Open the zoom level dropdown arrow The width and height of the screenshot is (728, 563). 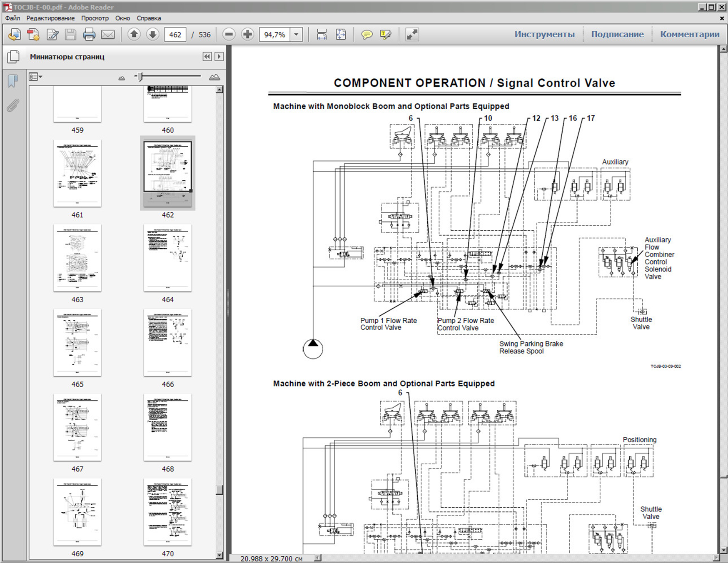[296, 35]
